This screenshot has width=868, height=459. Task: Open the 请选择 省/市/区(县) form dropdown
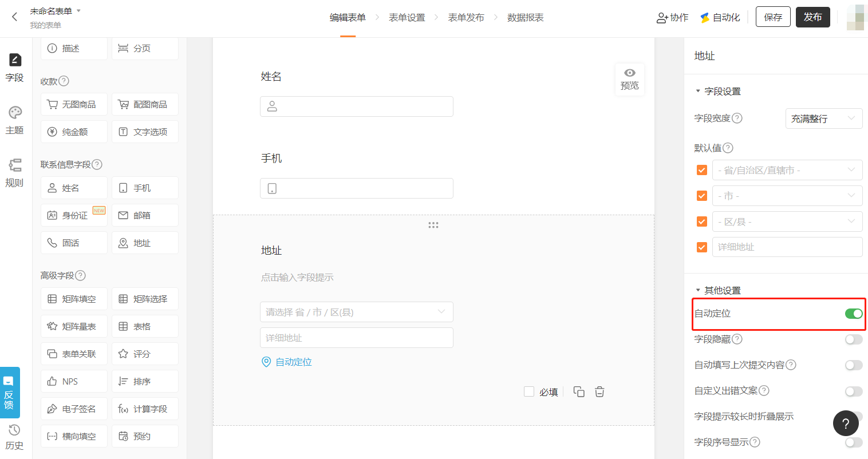pos(357,312)
